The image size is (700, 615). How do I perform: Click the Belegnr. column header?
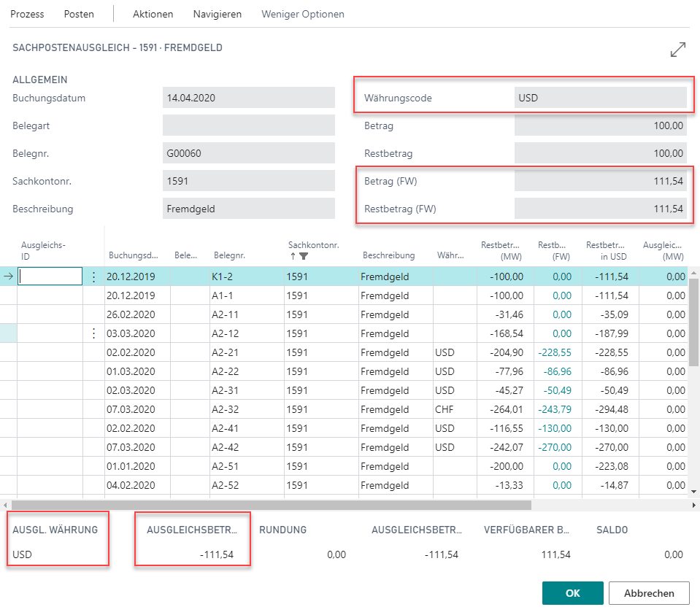[229, 255]
